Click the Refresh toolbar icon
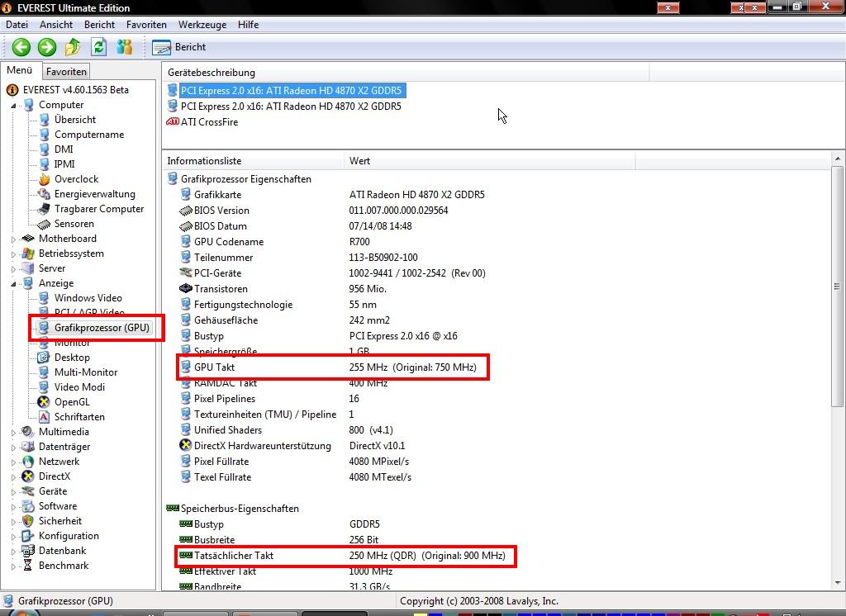This screenshot has height=616, width=846. point(98,47)
